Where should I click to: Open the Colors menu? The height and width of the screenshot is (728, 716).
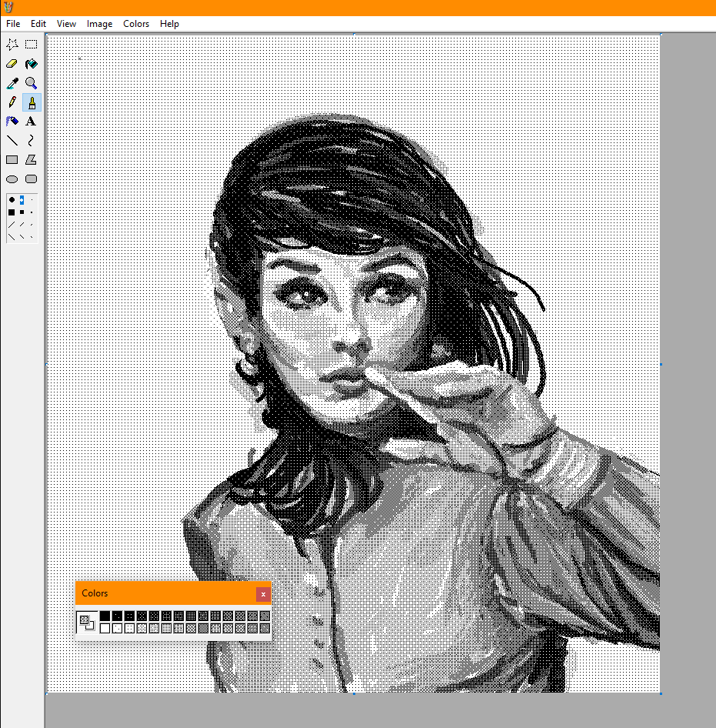136,24
